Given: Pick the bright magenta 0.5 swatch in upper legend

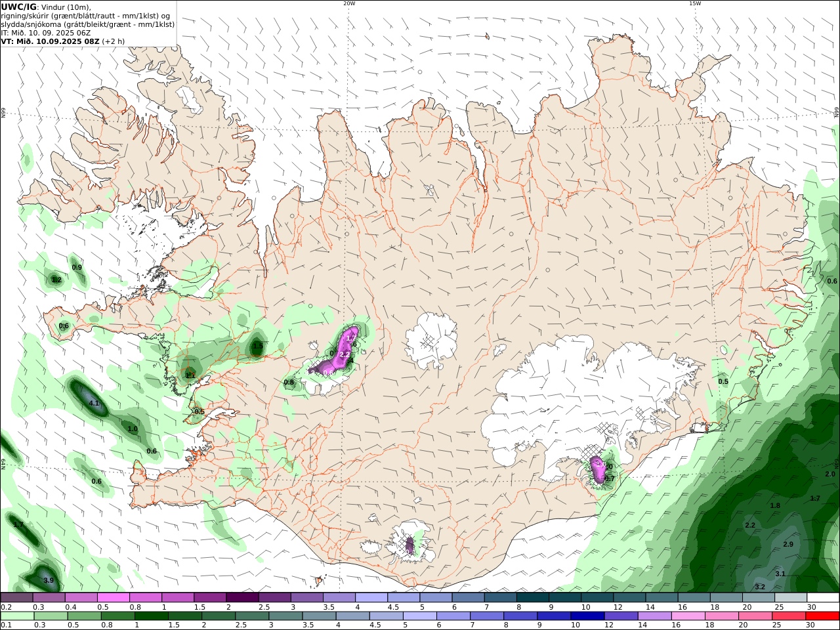Looking at the screenshot, I should [114, 597].
